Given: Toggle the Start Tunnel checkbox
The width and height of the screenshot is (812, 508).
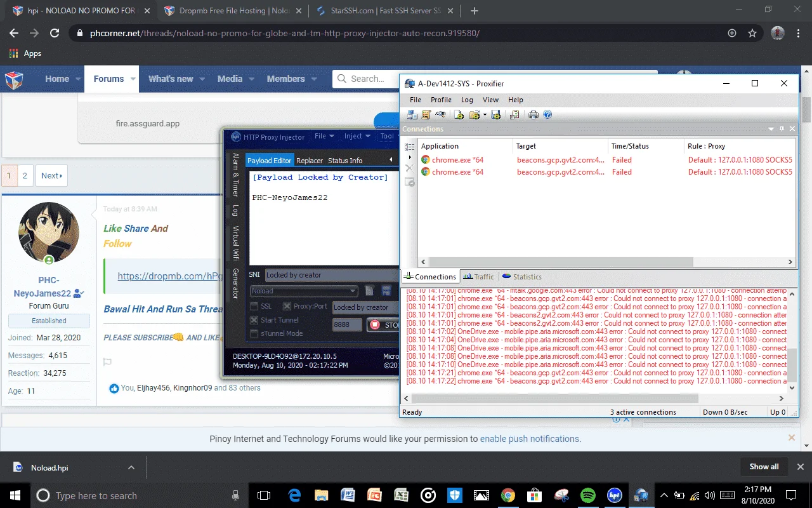Looking at the screenshot, I should click(254, 320).
